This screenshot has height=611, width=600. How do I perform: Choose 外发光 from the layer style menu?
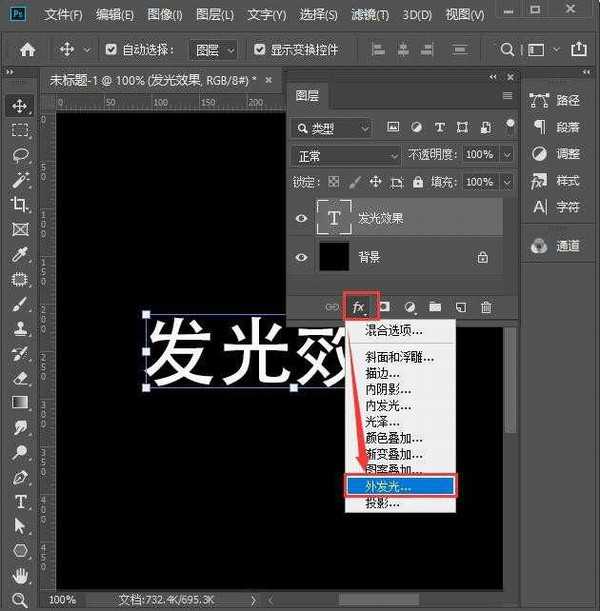click(x=400, y=486)
